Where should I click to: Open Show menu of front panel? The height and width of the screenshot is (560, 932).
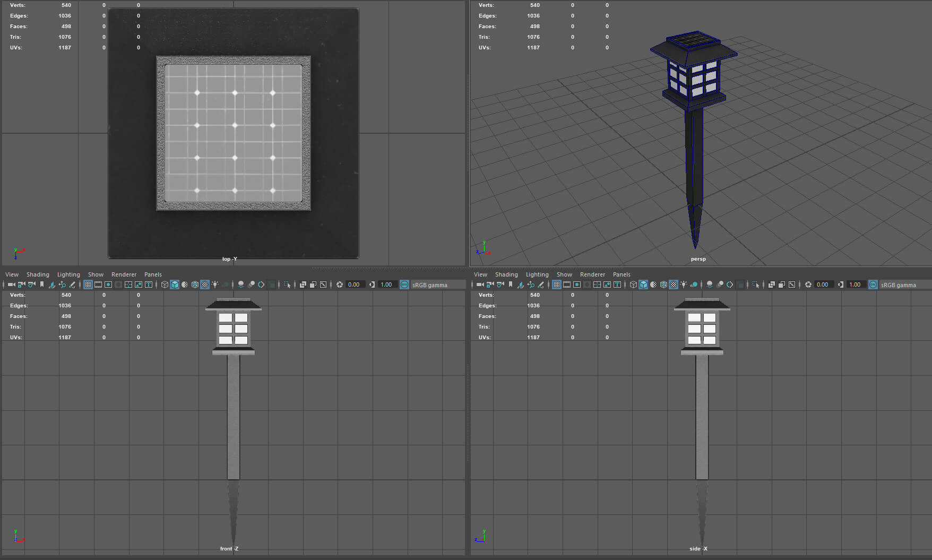tap(96, 274)
